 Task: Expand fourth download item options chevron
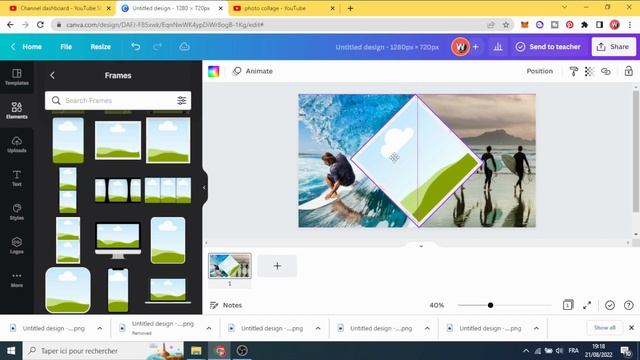point(427,328)
